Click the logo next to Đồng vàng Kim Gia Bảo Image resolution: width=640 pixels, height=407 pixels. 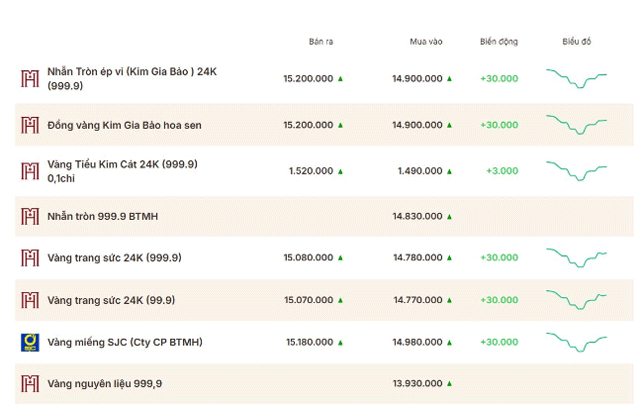pyautogui.click(x=30, y=125)
